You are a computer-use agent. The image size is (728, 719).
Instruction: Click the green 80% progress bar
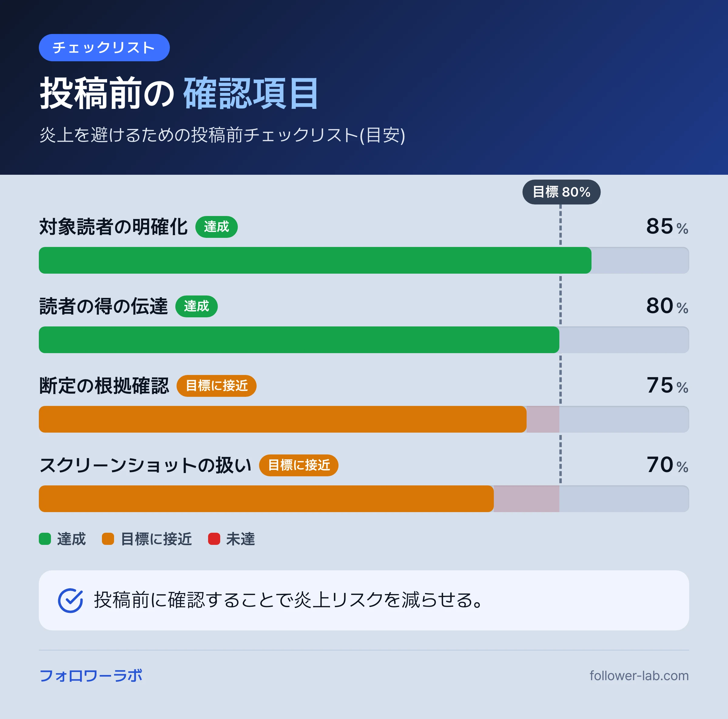(x=299, y=340)
